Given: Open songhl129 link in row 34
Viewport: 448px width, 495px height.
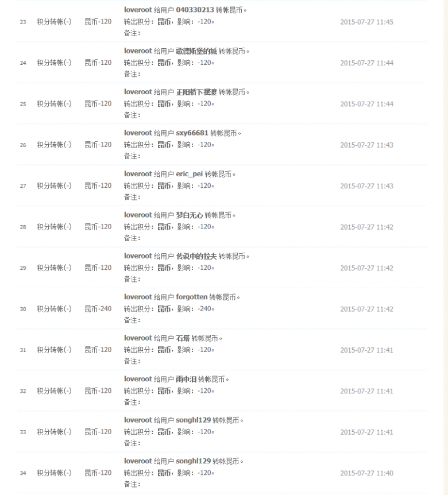Looking at the screenshot, I should point(193,461).
